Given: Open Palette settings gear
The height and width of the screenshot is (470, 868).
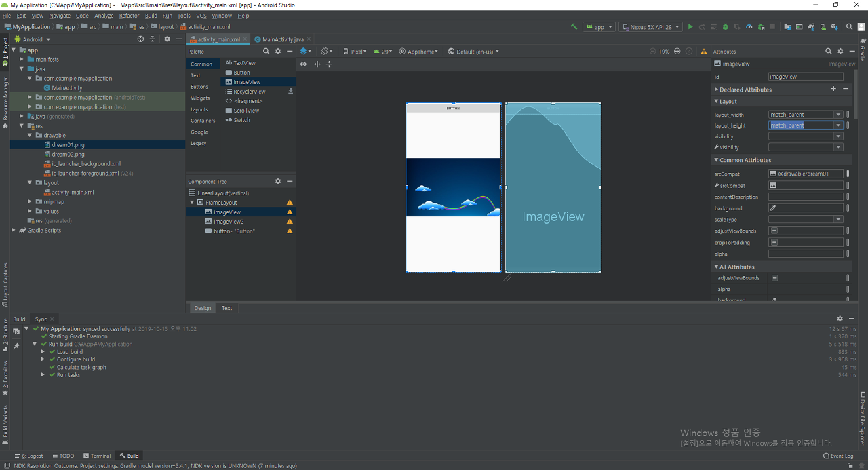Looking at the screenshot, I should click(278, 51).
